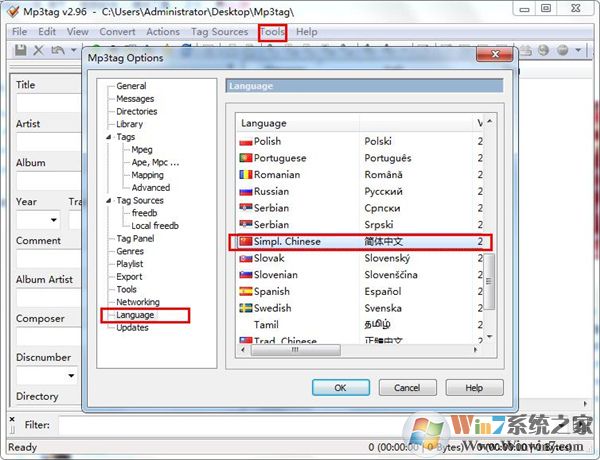Collapse the Tag Sources tree node
This screenshot has width=600, height=460.
tap(108, 200)
